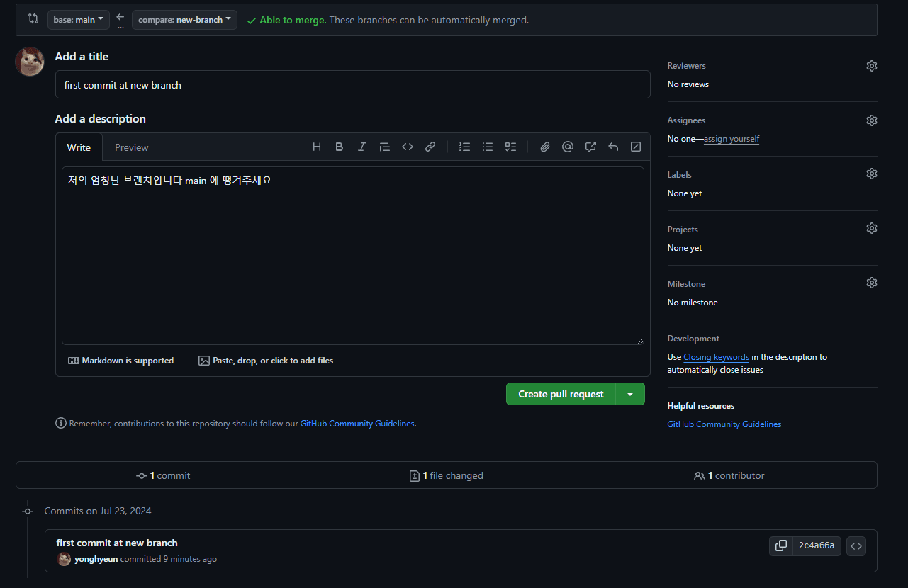The image size is (908, 588).
Task: Open Reviewers settings gear
Action: point(872,66)
